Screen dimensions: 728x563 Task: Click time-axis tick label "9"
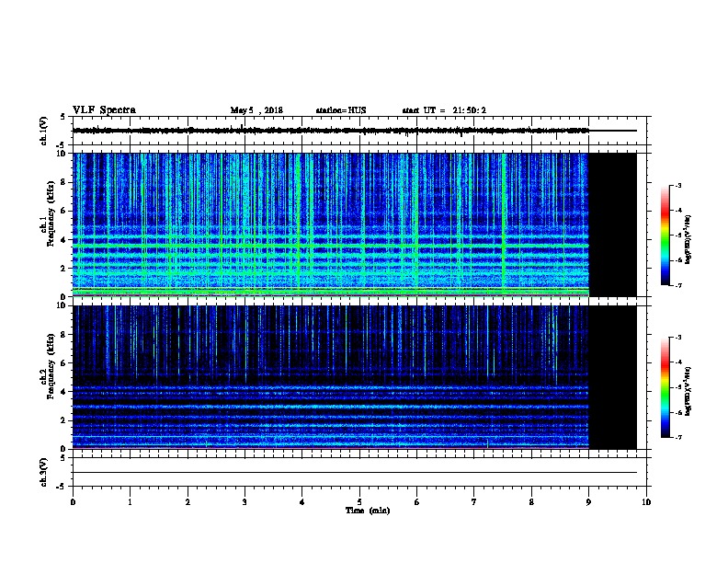(588, 501)
